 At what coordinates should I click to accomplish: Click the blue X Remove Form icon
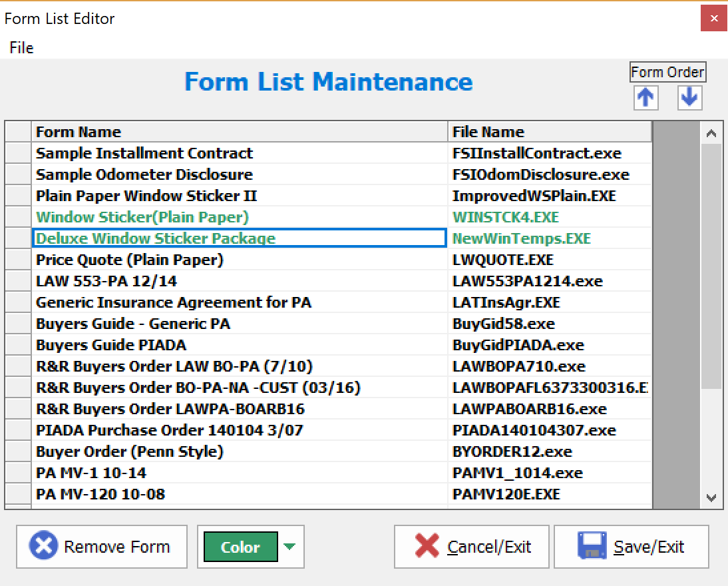(x=43, y=546)
